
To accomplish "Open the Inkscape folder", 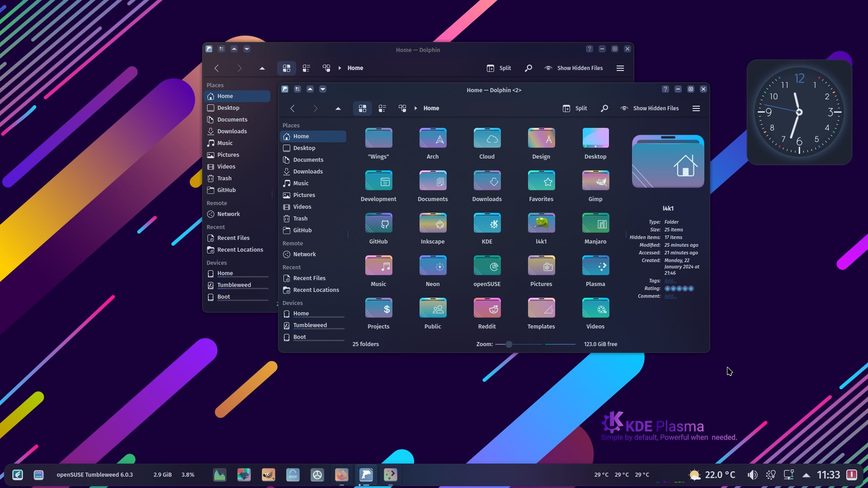I will tap(433, 229).
